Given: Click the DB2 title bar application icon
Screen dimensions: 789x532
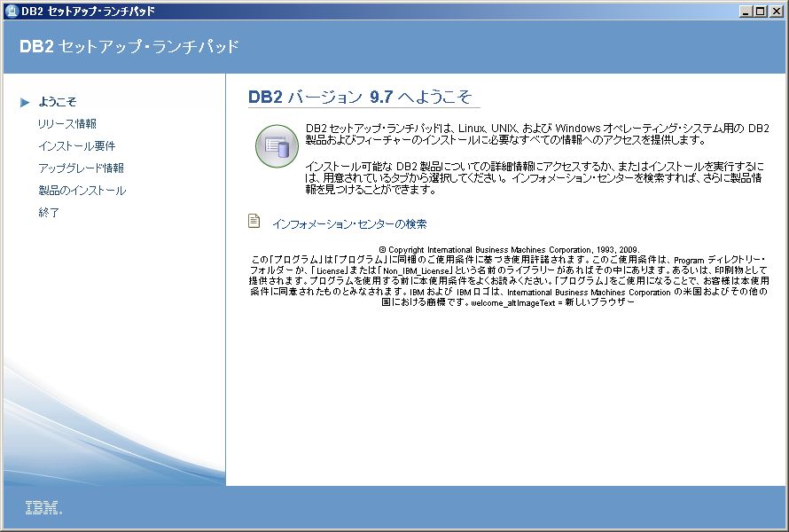Looking at the screenshot, I should [x=12, y=11].
